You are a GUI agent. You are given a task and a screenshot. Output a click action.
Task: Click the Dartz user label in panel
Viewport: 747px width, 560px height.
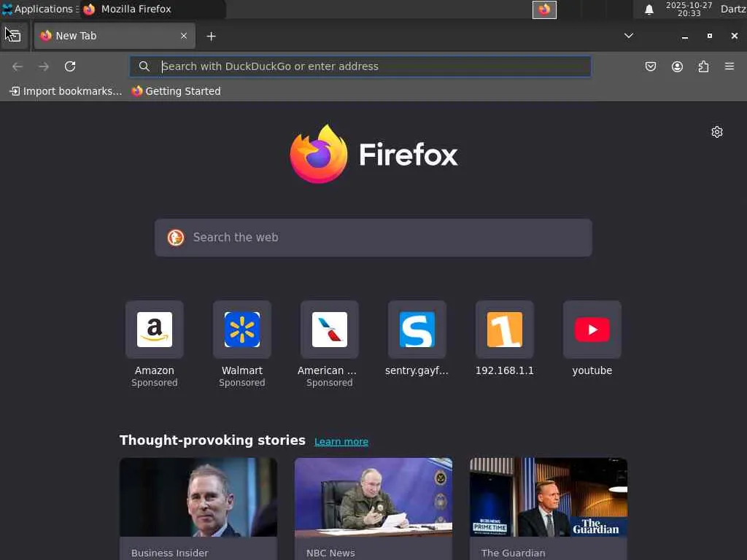tap(733, 9)
